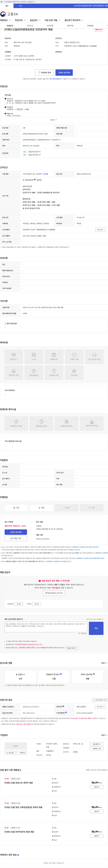
Task: Open 개인정보보호법 상세 보기 button
Action: point(54,593)
